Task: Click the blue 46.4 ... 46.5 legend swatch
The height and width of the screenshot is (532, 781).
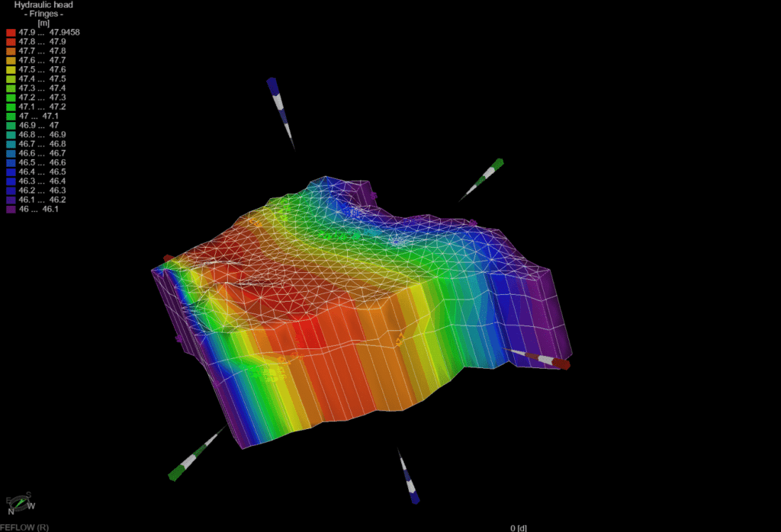Action: click(x=11, y=171)
